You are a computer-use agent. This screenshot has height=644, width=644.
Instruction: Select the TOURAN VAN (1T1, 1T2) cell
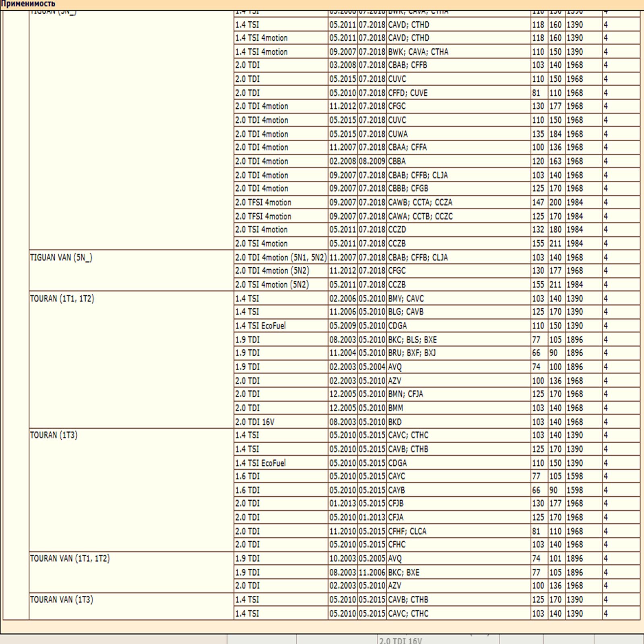point(70,558)
